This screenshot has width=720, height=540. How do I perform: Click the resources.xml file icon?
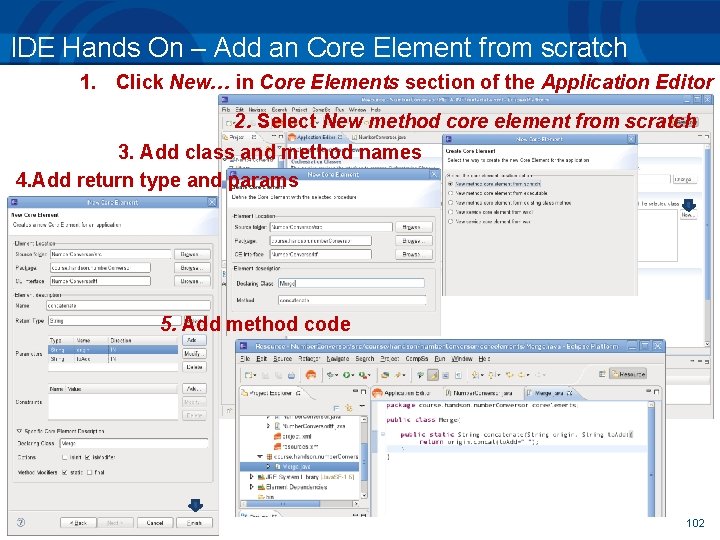[277, 446]
